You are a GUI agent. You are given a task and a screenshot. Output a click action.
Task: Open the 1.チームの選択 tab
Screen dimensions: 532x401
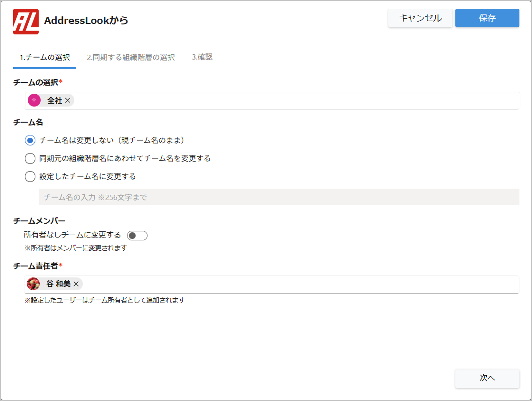(45, 57)
